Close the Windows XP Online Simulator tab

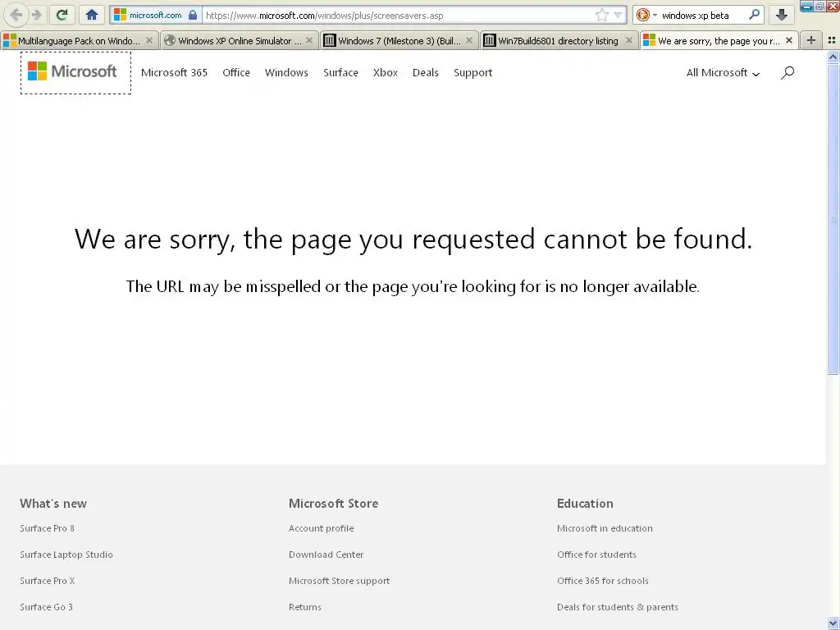pyautogui.click(x=309, y=41)
